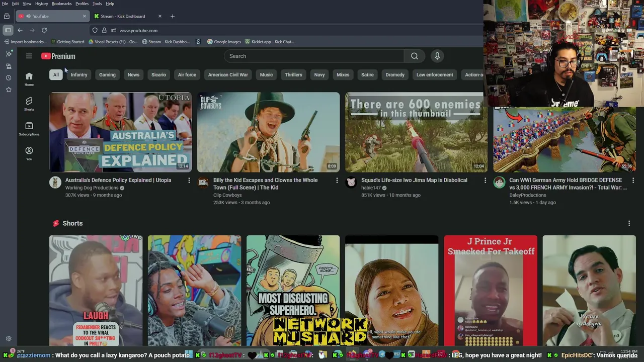
Task: Click the Clip Cowboys channel name
Action: coord(227,195)
